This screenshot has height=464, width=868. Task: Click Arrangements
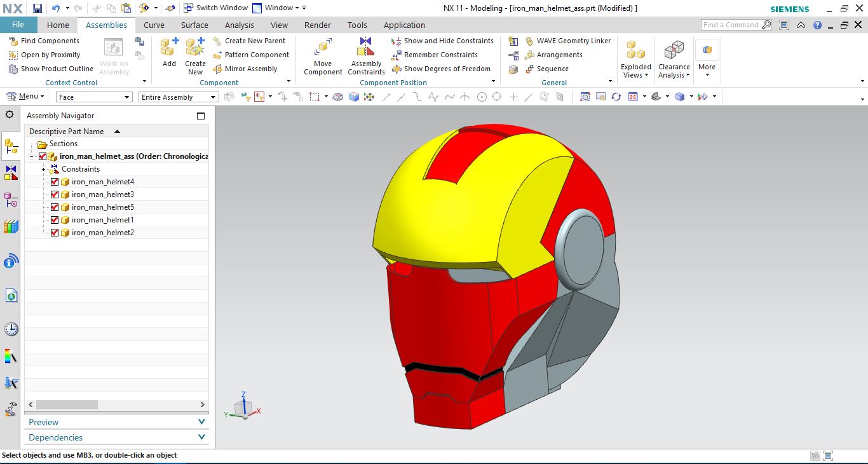553,55
